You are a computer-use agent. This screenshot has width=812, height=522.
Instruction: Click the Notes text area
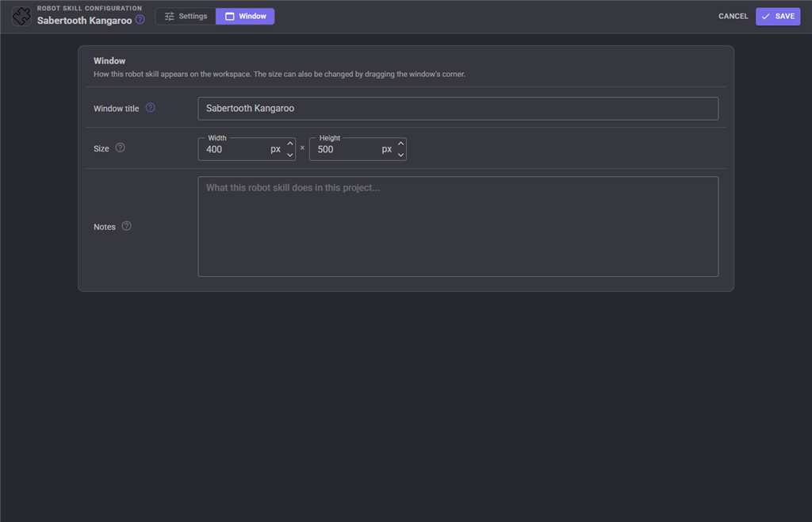click(458, 226)
